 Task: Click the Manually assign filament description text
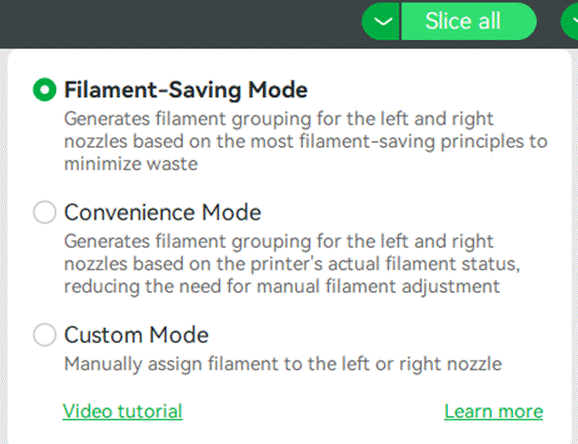(x=283, y=364)
